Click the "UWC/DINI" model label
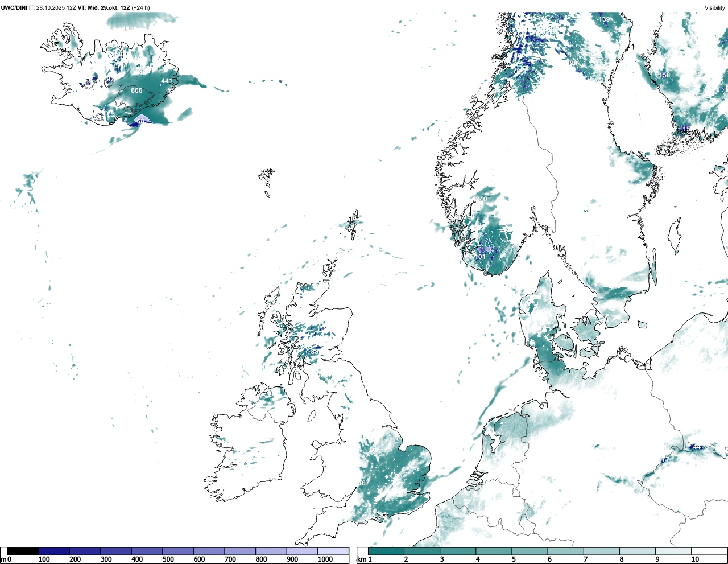 (14, 7)
